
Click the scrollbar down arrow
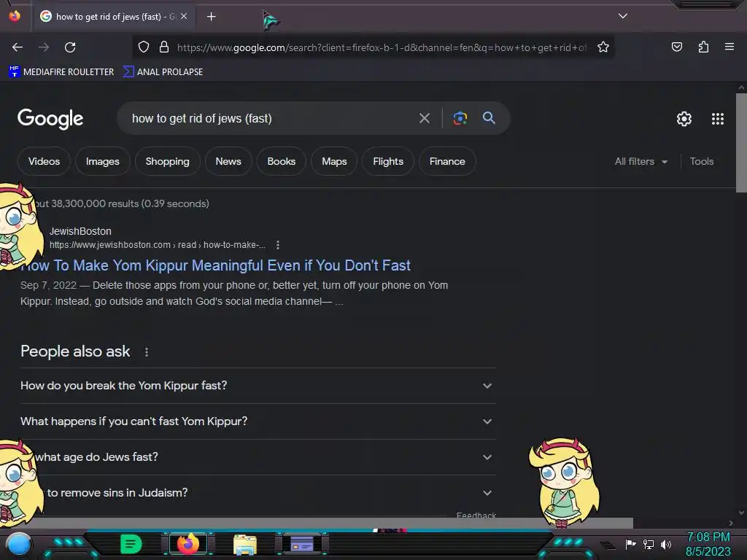[741, 513]
